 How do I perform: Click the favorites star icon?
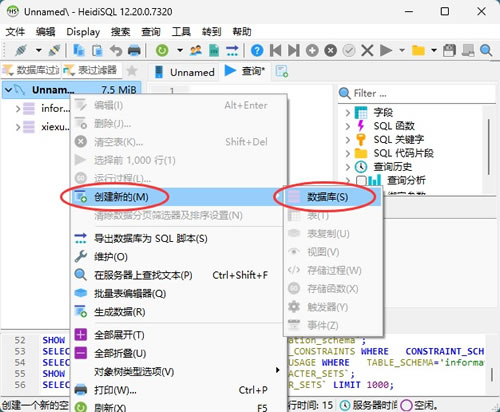pos(132,71)
